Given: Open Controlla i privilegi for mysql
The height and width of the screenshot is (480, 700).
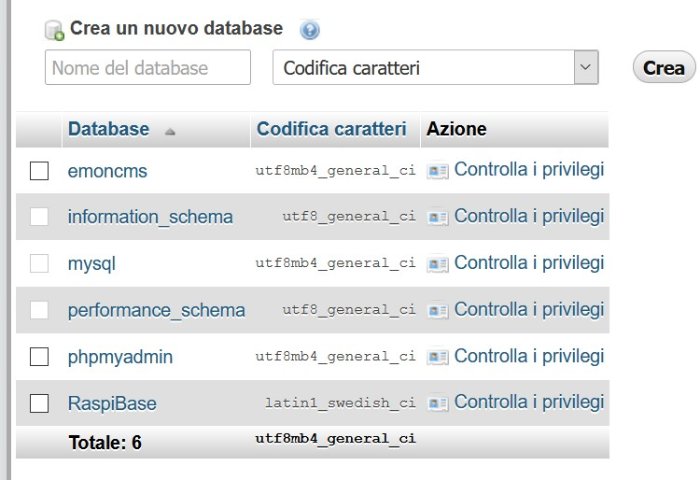Looking at the screenshot, I should (529, 263).
